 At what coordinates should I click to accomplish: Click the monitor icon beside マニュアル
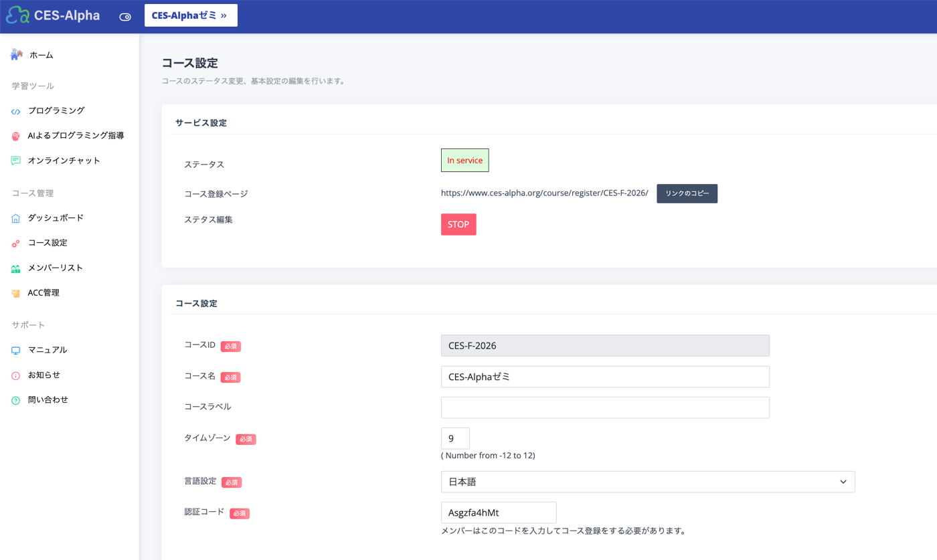click(16, 351)
